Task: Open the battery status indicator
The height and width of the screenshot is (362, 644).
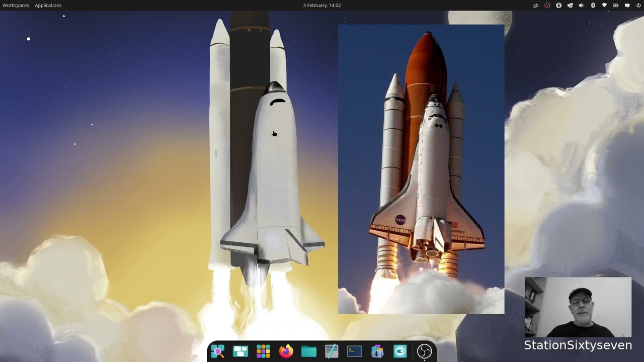Action: click(x=616, y=5)
